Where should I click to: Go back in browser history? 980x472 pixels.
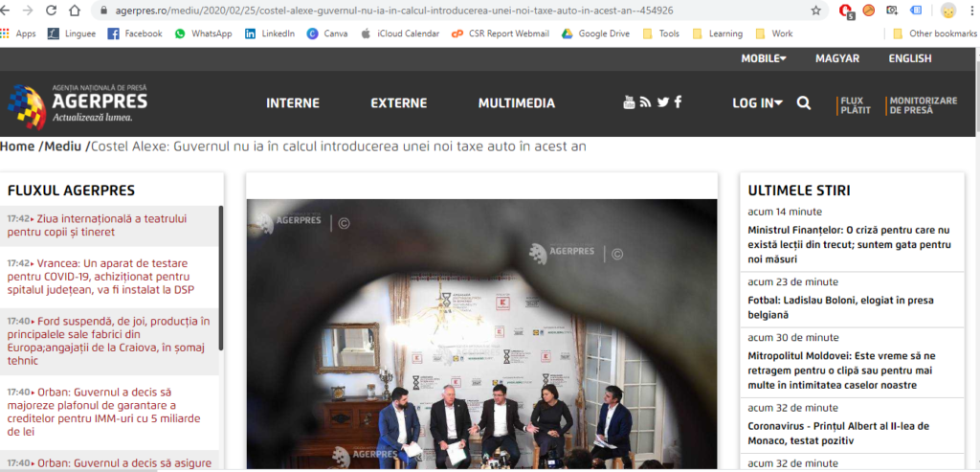(7, 10)
